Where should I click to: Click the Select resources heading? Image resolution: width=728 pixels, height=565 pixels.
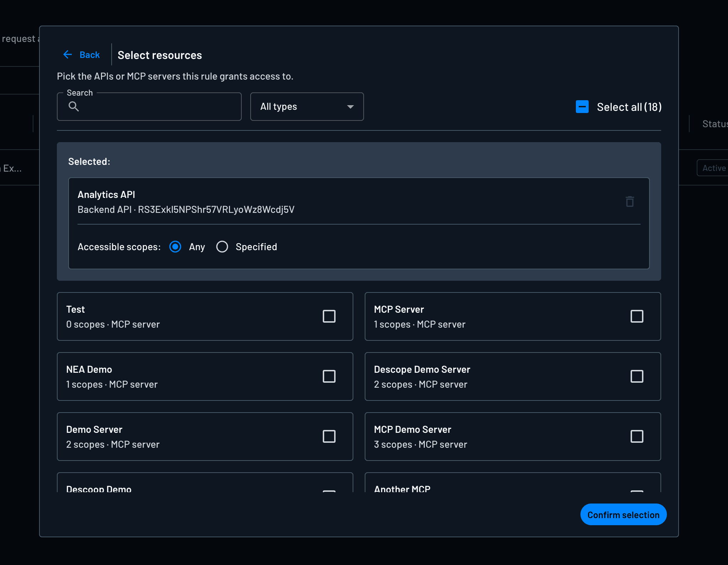(x=160, y=55)
